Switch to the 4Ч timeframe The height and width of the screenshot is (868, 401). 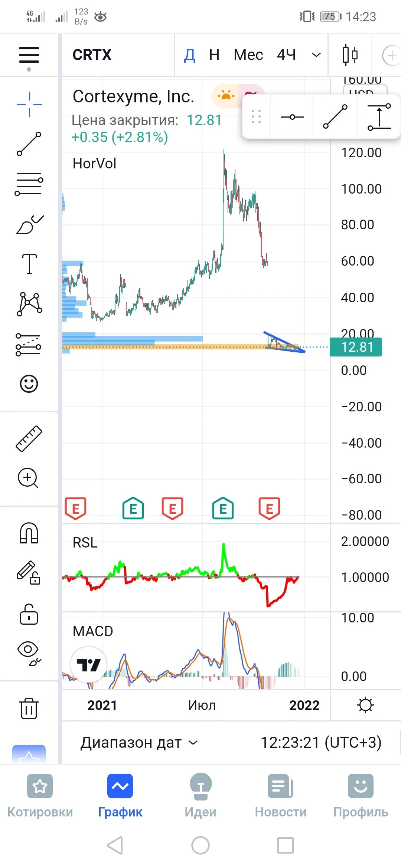[x=287, y=55]
